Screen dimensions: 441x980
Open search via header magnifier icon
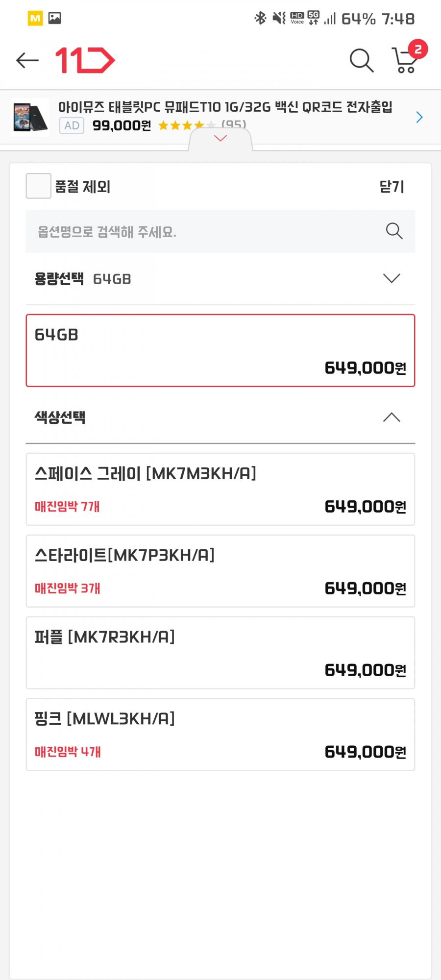coord(362,60)
